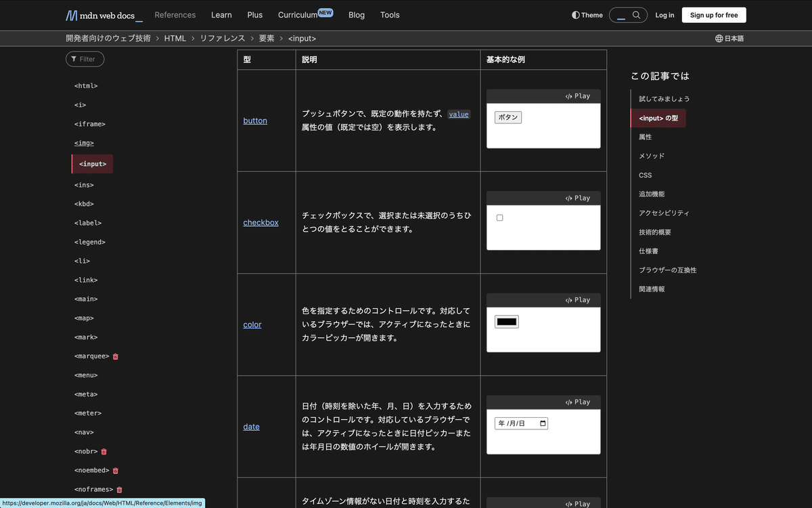This screenshot has height=508, width=812.
Task: Click the deprecated trash icon beside <noembed>
Action: coord(114,470)
